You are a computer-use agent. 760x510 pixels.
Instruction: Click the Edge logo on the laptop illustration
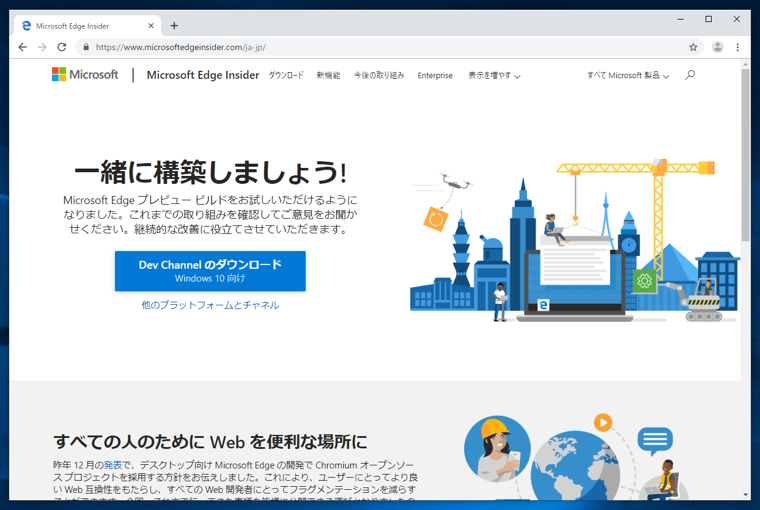point(543,305)
